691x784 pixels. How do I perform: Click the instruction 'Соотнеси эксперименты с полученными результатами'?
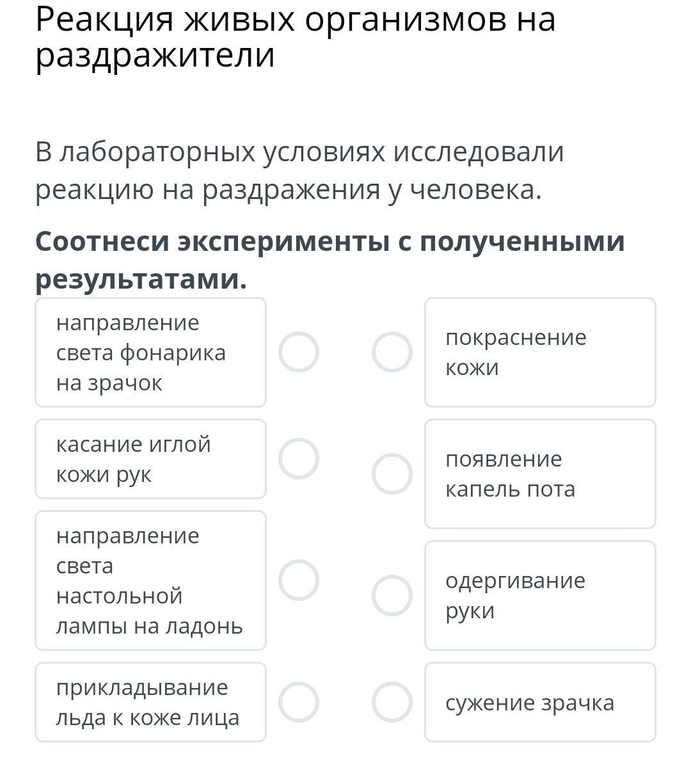click(x=330, y=260)
